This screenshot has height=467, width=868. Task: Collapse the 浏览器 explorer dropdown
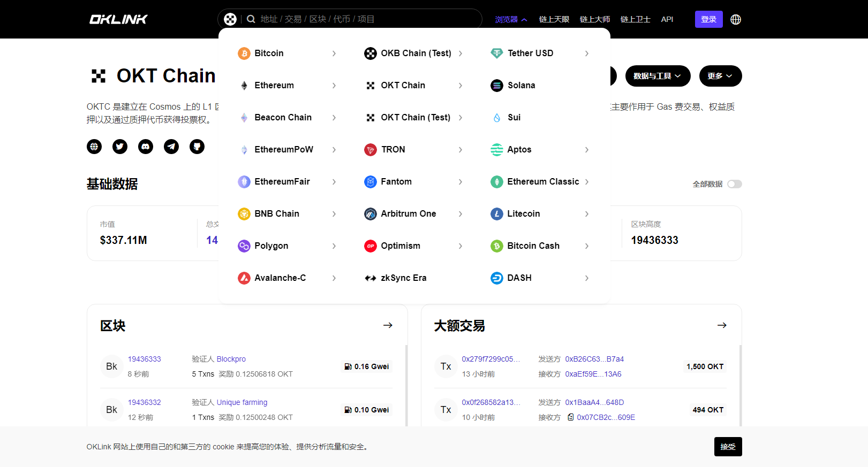(511, 19)
